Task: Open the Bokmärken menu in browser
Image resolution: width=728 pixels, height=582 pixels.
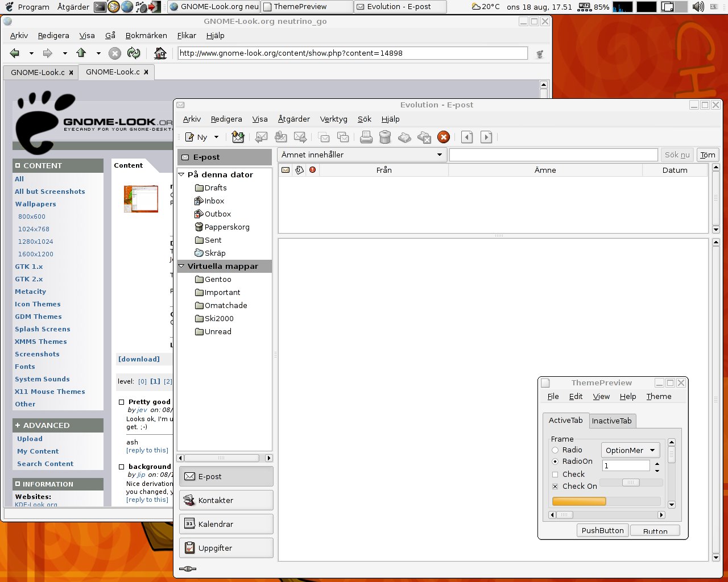Action: point(146,35)
